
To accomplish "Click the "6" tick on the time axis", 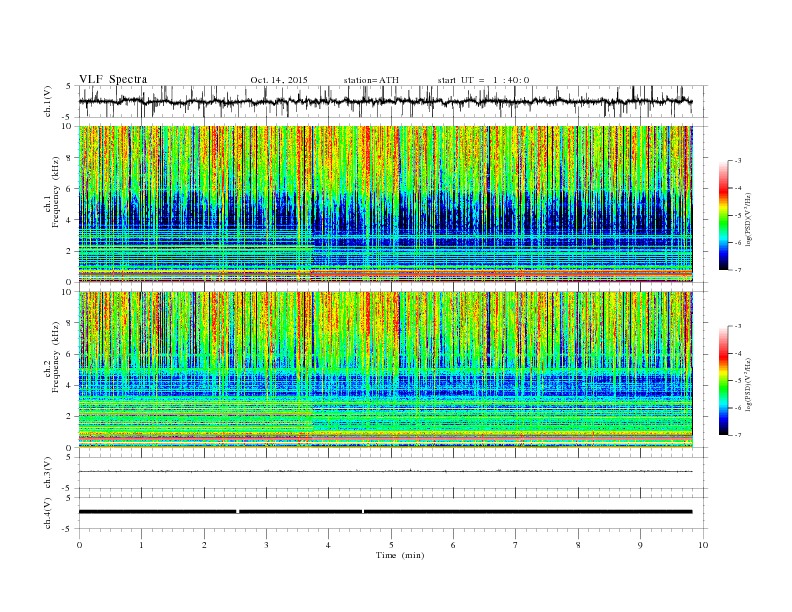I will 453,545.
